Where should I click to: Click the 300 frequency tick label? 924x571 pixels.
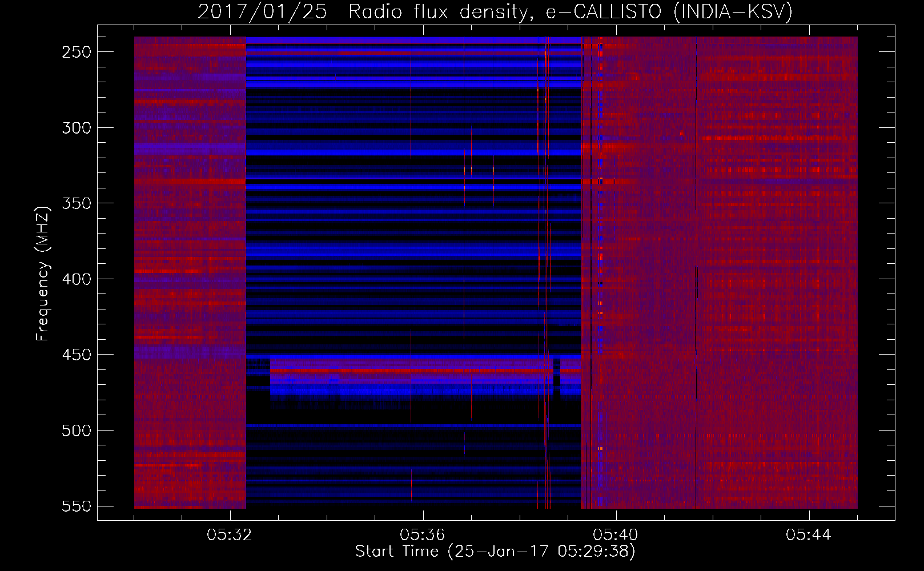(x=77, y=128)
